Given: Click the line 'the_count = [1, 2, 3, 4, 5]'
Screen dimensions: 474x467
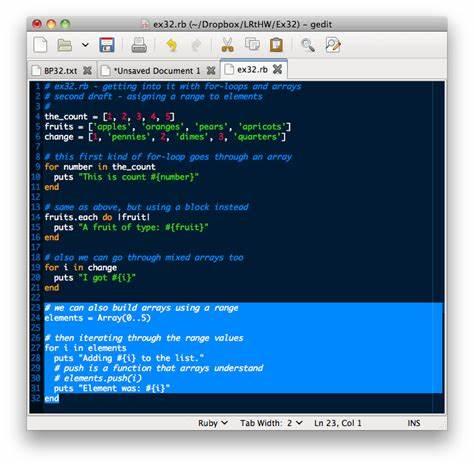Looking at the screenshot, I should (109, 117).
